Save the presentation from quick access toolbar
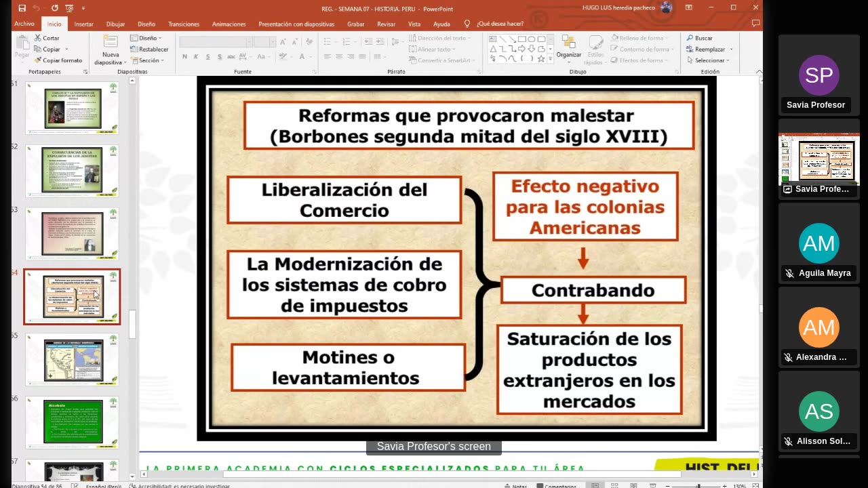 click(x=22, y=8)
